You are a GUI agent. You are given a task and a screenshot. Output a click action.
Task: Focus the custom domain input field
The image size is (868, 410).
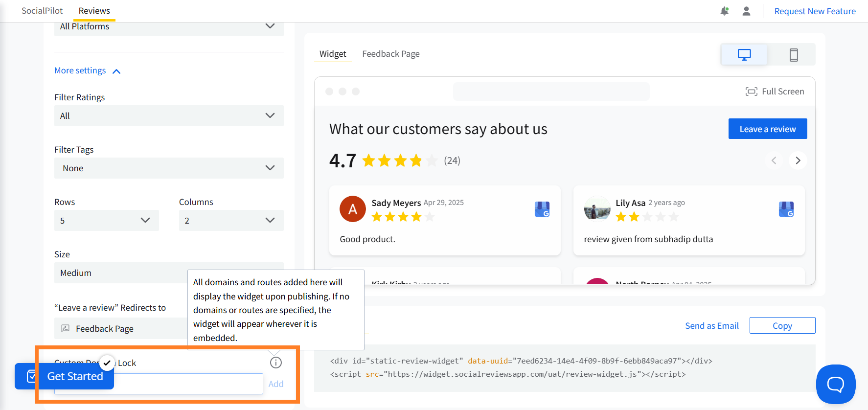pos(159,384)
